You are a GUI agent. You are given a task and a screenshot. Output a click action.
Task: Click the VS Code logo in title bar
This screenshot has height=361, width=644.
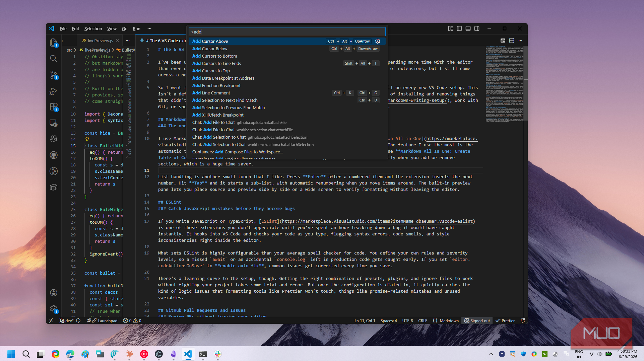[52, 28]
